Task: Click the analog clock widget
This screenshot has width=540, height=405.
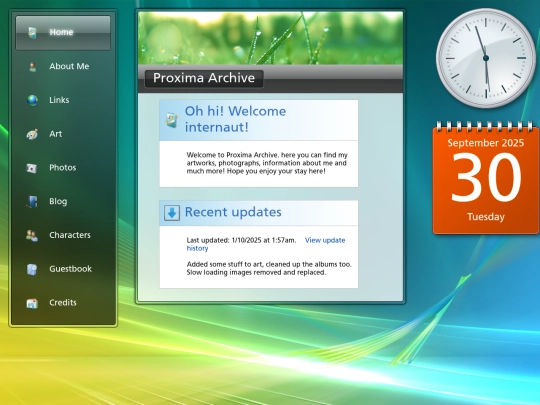Action: [486, 58]
